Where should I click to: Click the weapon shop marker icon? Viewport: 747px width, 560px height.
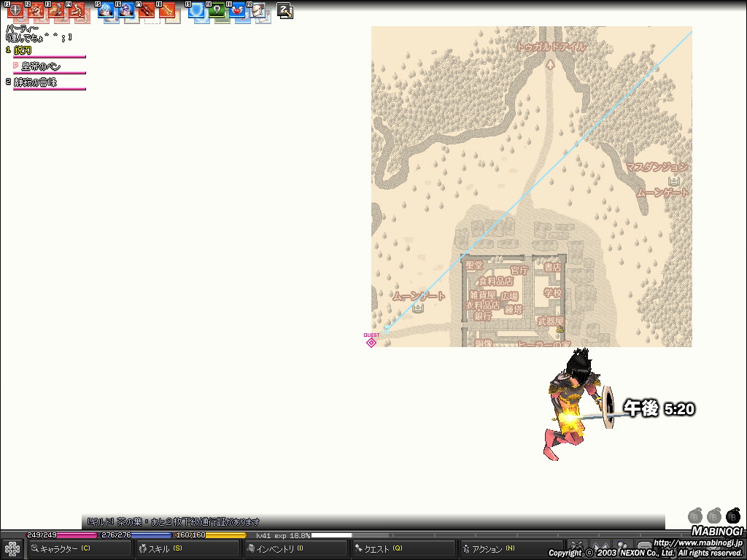(560, 329)
